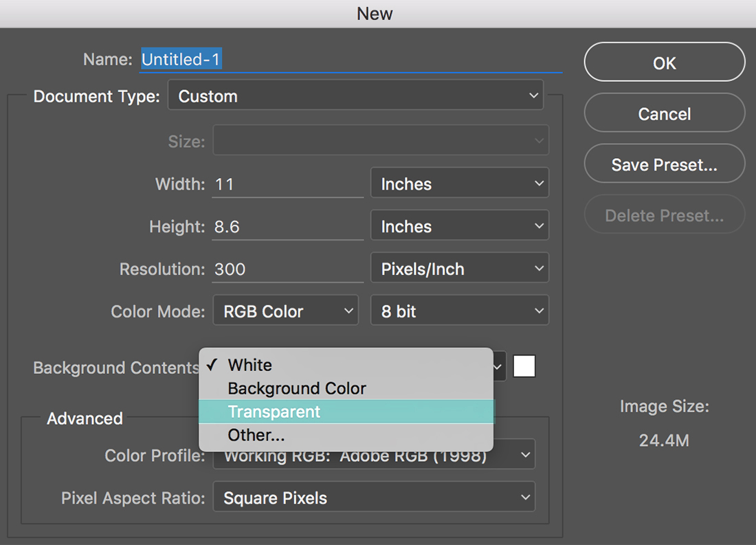Open the RGB Color mode dropdown

[x=286, y=310]
